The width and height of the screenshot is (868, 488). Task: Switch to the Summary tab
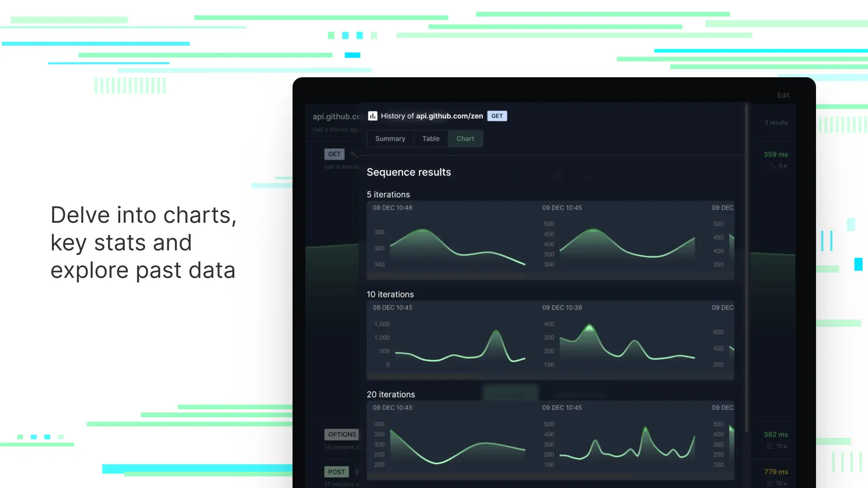390,139
